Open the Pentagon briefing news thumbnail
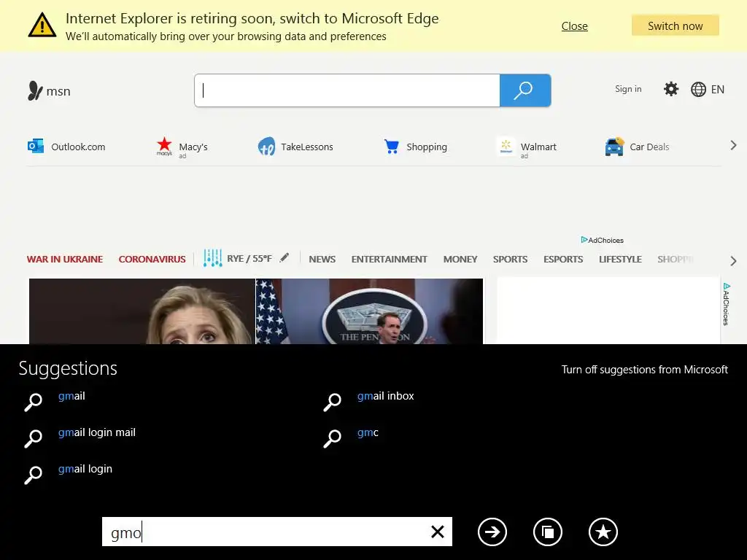 369,311
